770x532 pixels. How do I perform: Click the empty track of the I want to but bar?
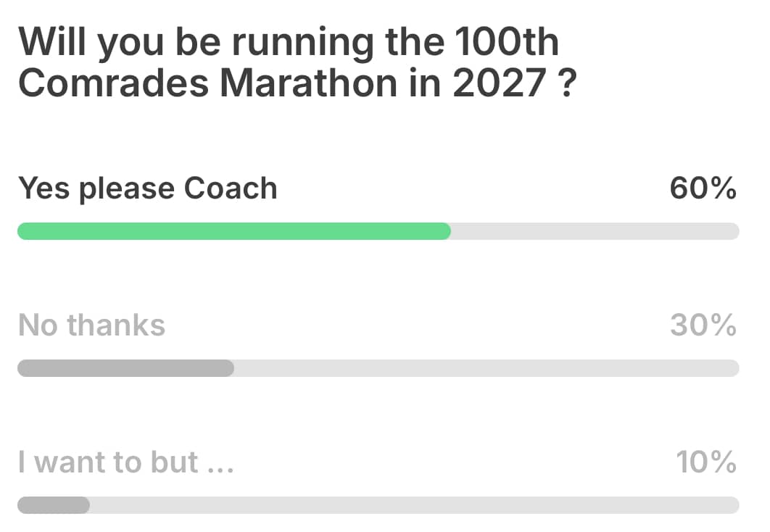(415, 505)
